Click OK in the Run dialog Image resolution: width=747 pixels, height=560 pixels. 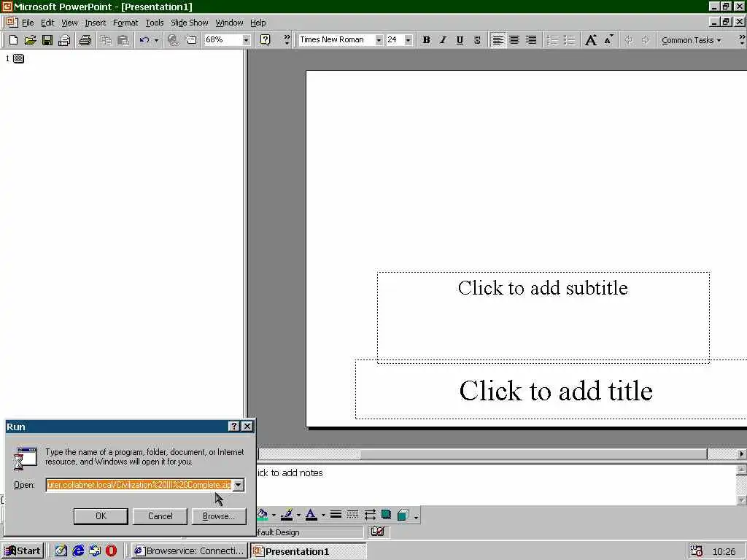pyautogui.click(x=101, y=516)
